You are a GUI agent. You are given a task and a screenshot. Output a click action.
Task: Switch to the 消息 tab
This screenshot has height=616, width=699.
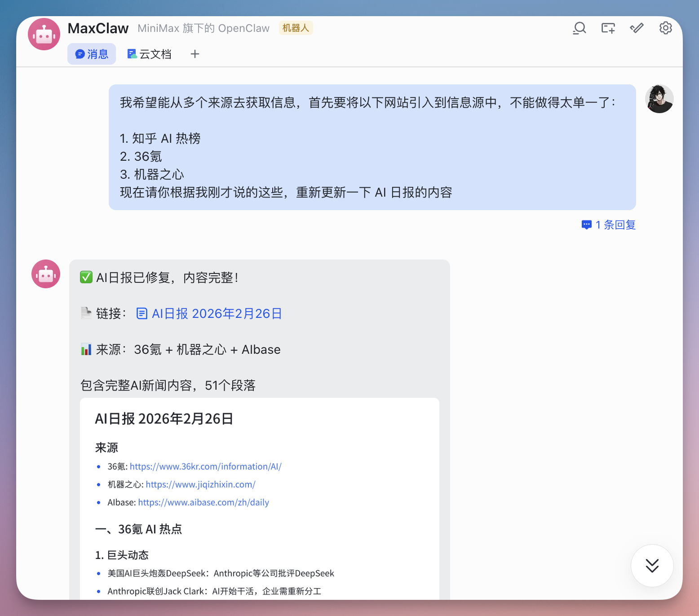[x=92, y=54]
